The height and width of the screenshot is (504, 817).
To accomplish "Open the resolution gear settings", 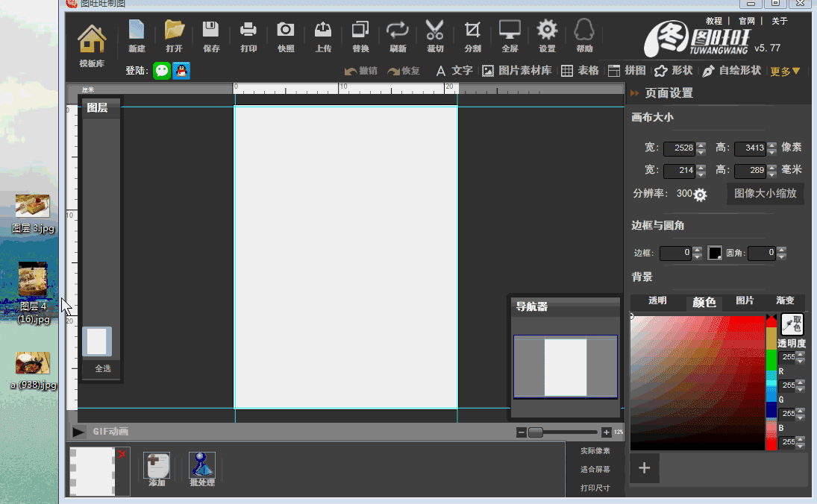I will point(700,195).
